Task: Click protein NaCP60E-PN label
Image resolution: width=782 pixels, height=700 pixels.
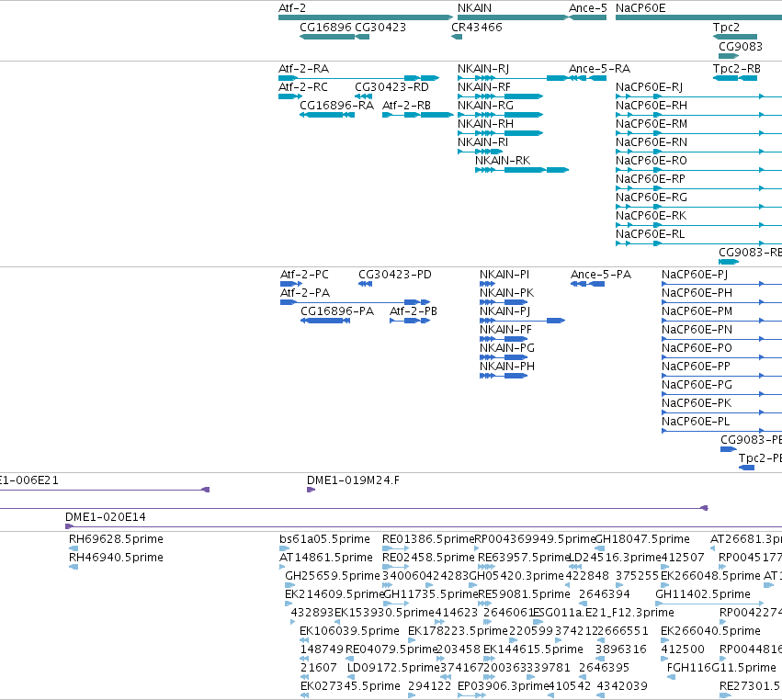Action: pos(697,330)
